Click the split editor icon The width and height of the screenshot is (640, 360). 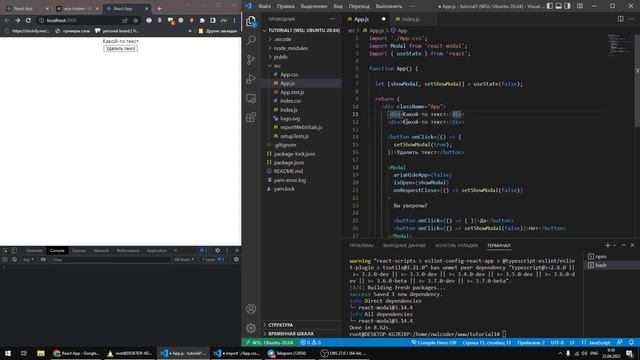pyautogui.click(x=620, y=19)
